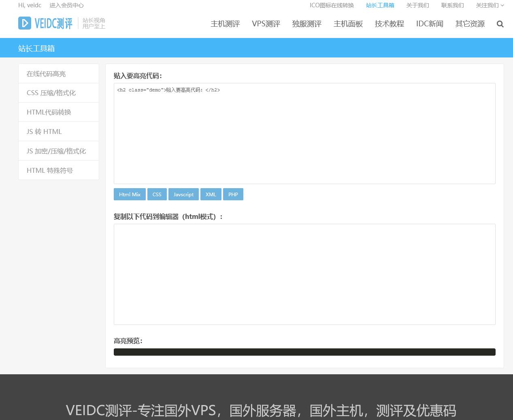Expand the 关注我们 dropdown
The width and height of the screenshot is (513, 420).
pyautogui.click(x=490, y=5)
